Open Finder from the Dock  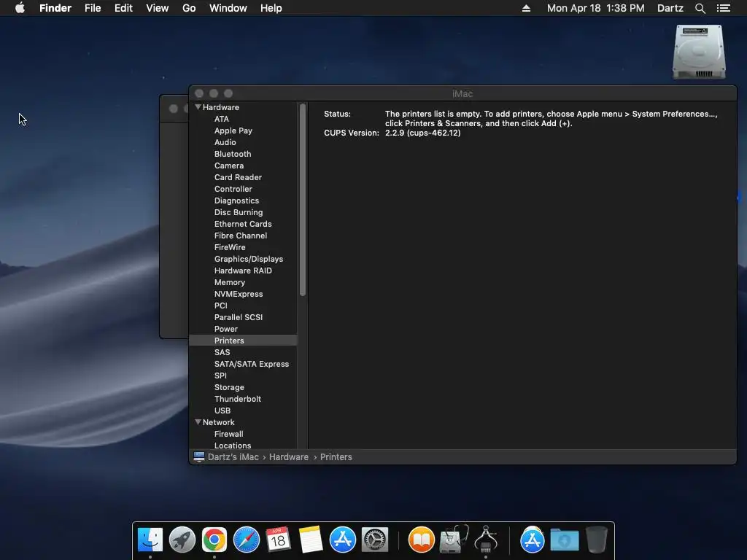click(x=150, y=540)
